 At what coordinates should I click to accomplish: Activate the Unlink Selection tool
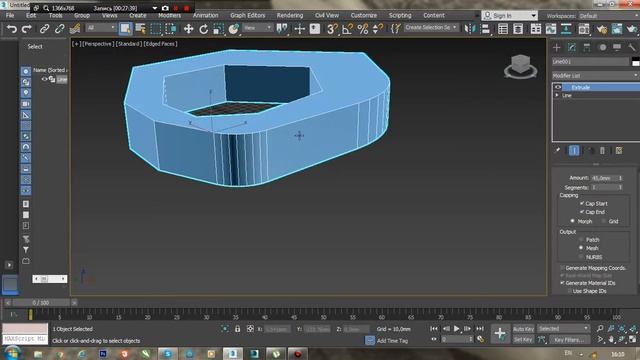point(59,29)
